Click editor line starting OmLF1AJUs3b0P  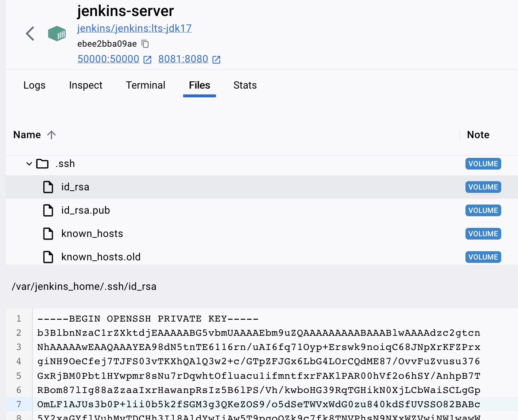tap(259, 404)
